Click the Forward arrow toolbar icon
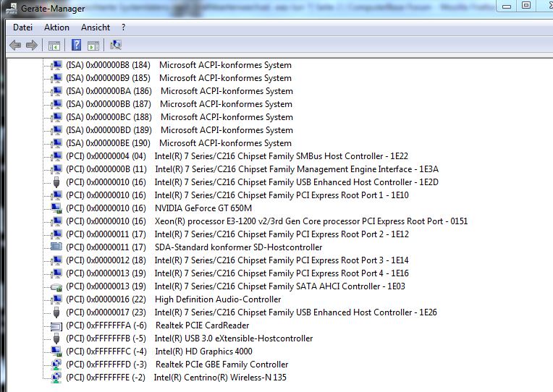553x392 pixels. pyautogui.click(x=32, y=45)
